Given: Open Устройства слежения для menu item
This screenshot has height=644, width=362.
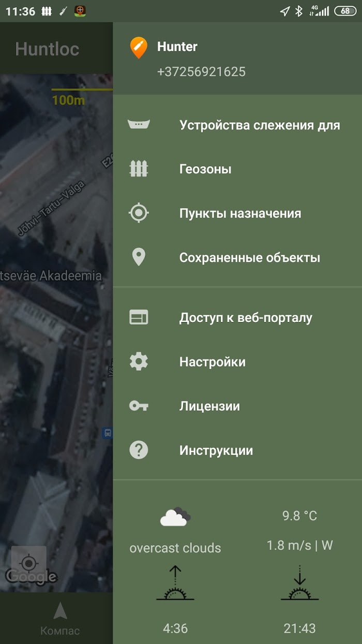Looking at the screenshot, I should pyautogui.click(x=237, y=125).
